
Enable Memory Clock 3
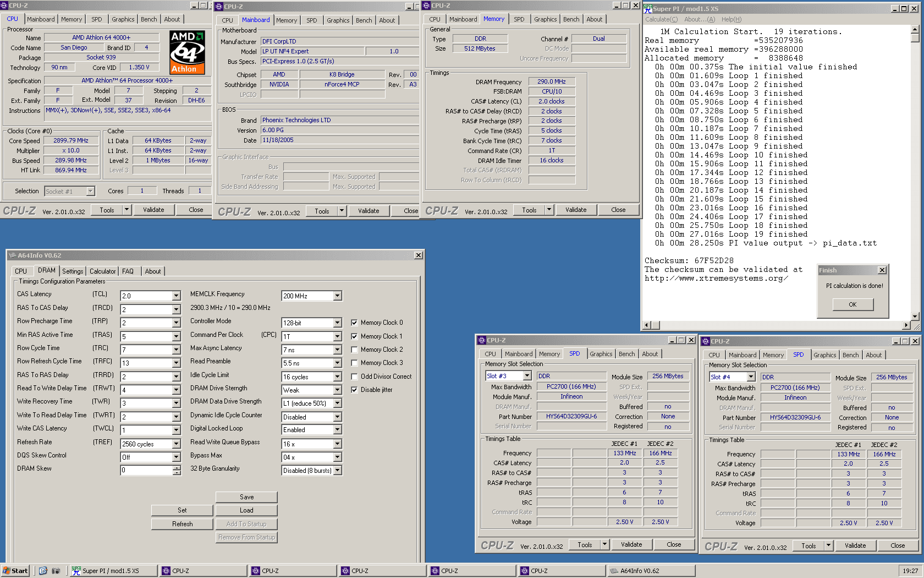355,363
